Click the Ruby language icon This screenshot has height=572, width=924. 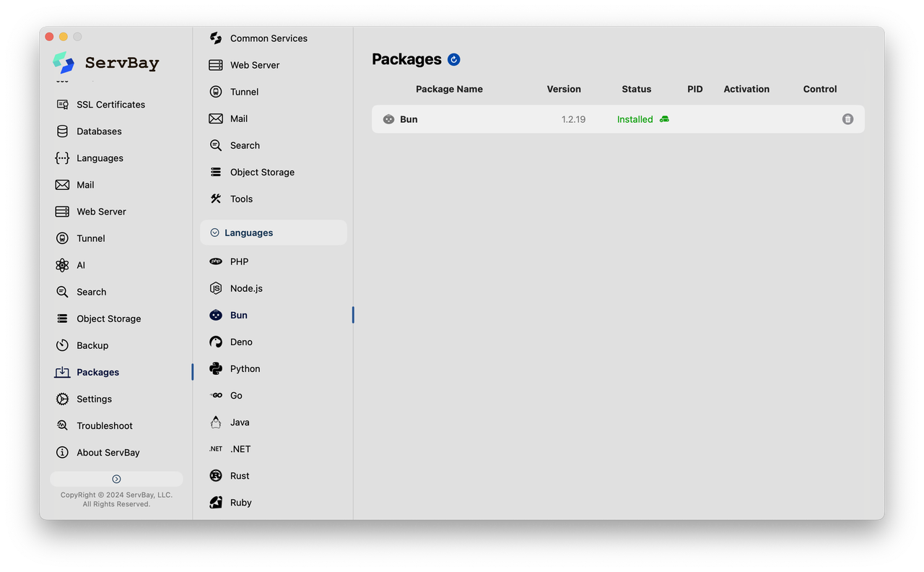tap(216, 502)
